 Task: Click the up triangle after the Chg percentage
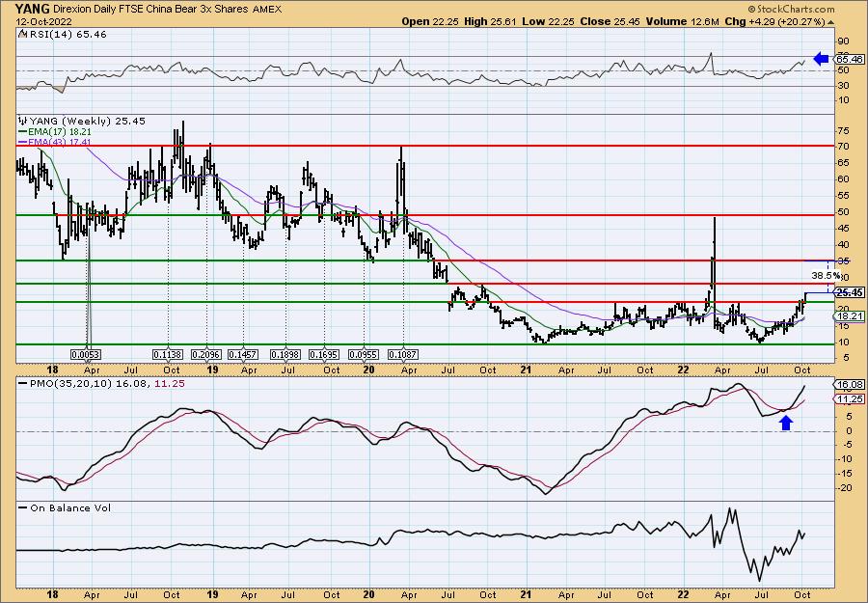coord(831,22)
